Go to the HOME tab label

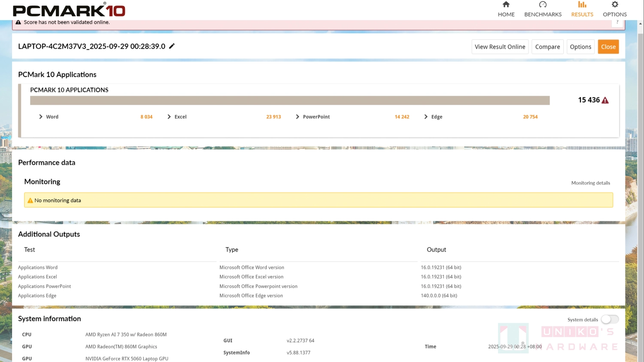(x=506, y=15)
